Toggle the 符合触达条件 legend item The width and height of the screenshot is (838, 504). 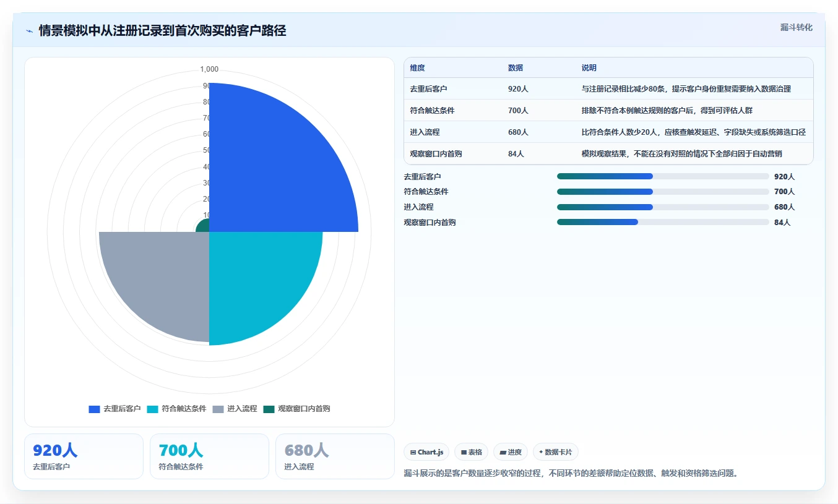176,409
